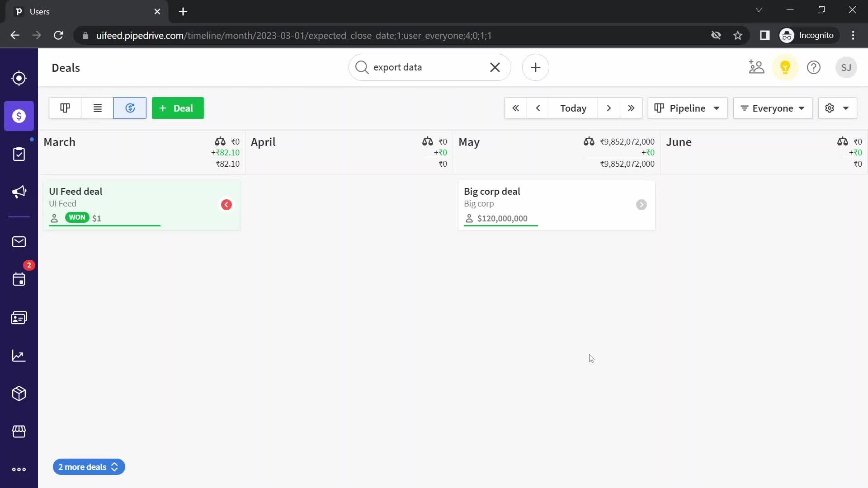Select the activities calendar icon

tap(19, 279)
